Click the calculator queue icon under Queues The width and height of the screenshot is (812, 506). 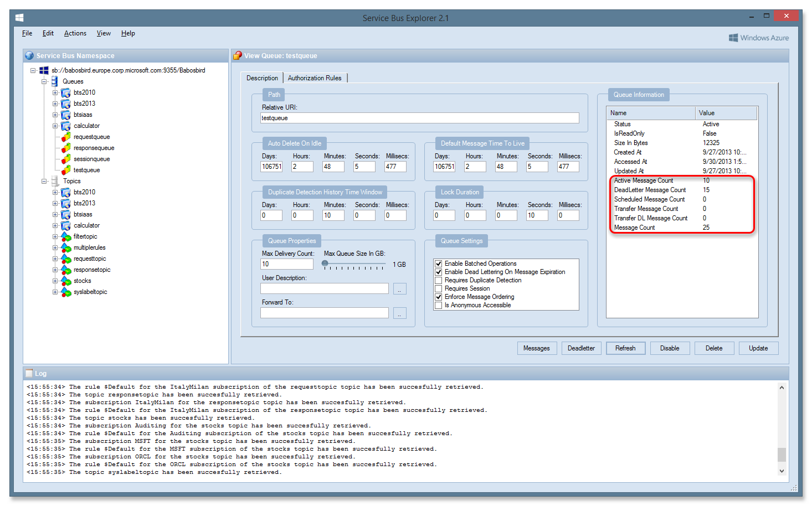pyautogui.click(x=66, y=126)
